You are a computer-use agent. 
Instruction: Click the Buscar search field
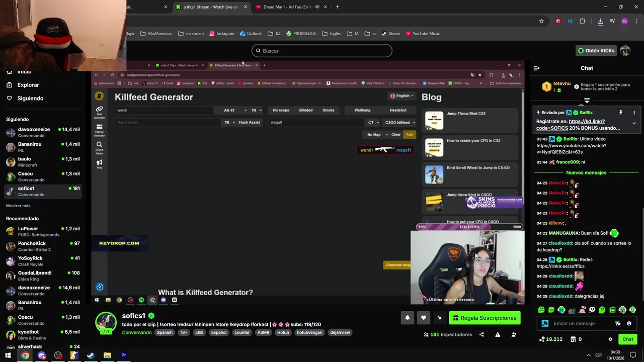[322, 51]
